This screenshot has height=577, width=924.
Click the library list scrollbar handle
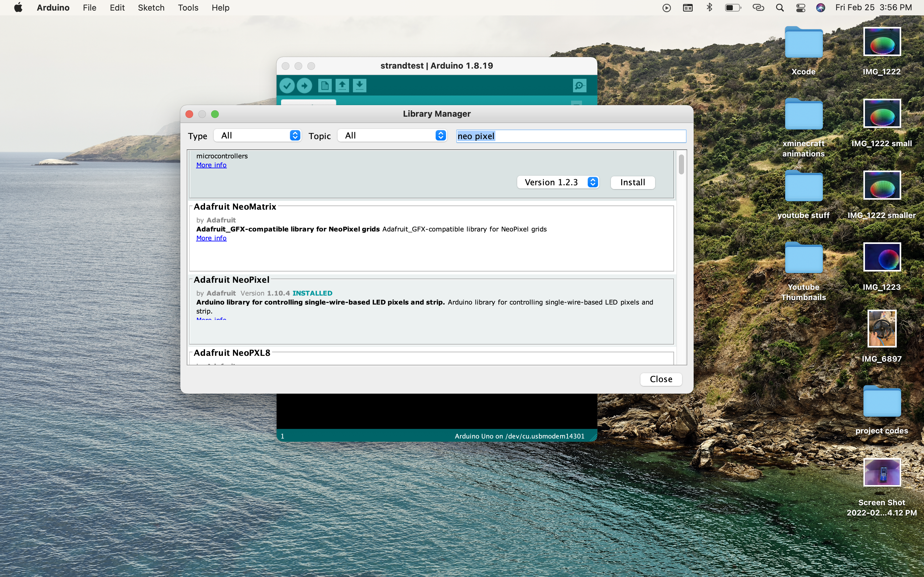coord(681,164)
